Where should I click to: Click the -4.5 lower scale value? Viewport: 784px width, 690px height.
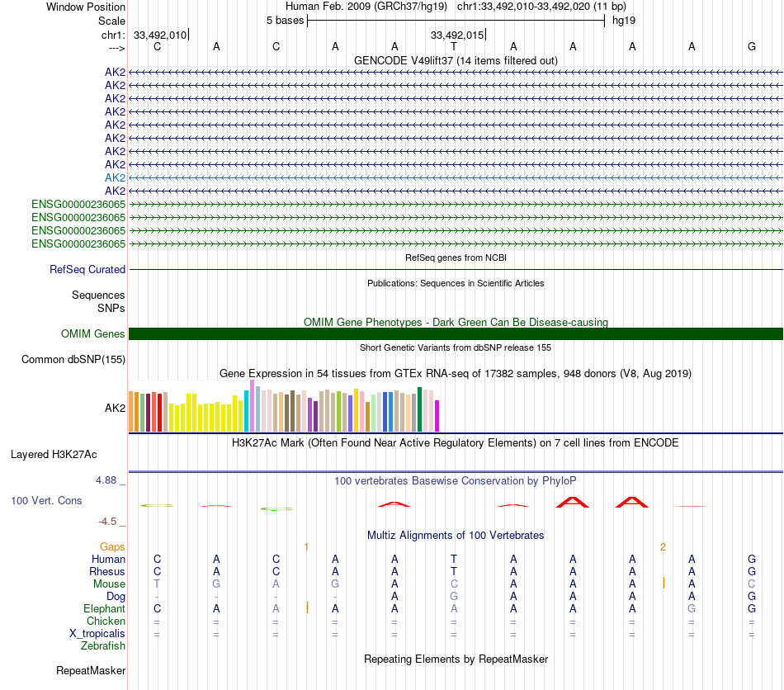pyautogui.click(x=107, y=522)
